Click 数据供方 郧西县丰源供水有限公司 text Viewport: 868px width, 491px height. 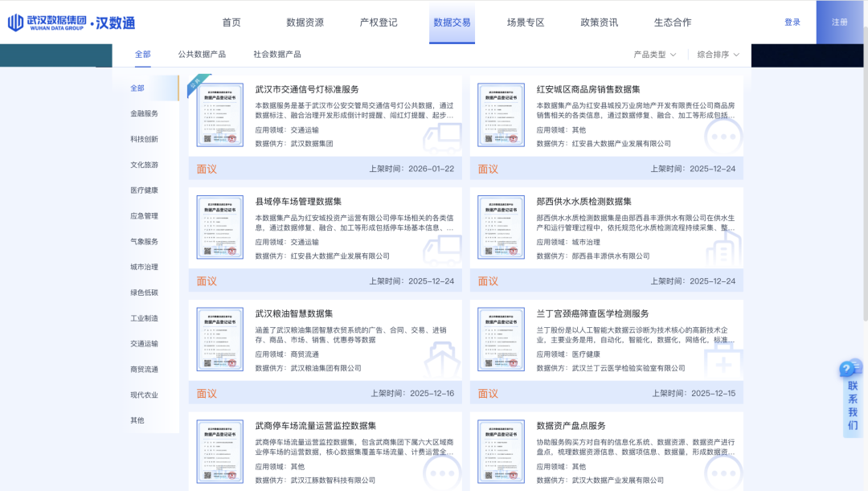tap(593, 256)
